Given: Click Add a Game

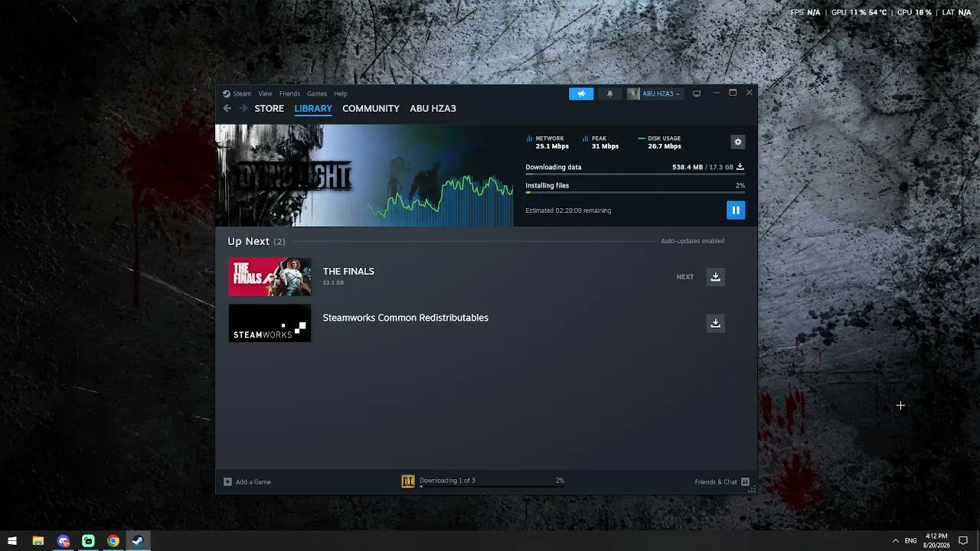Looking at the screenshot, I should point(247,482).
